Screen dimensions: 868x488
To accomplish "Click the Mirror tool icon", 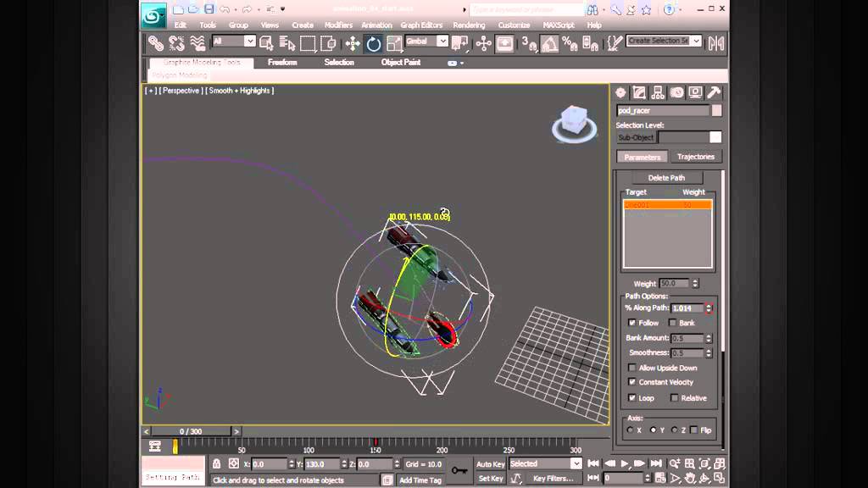I will (715, 43).
